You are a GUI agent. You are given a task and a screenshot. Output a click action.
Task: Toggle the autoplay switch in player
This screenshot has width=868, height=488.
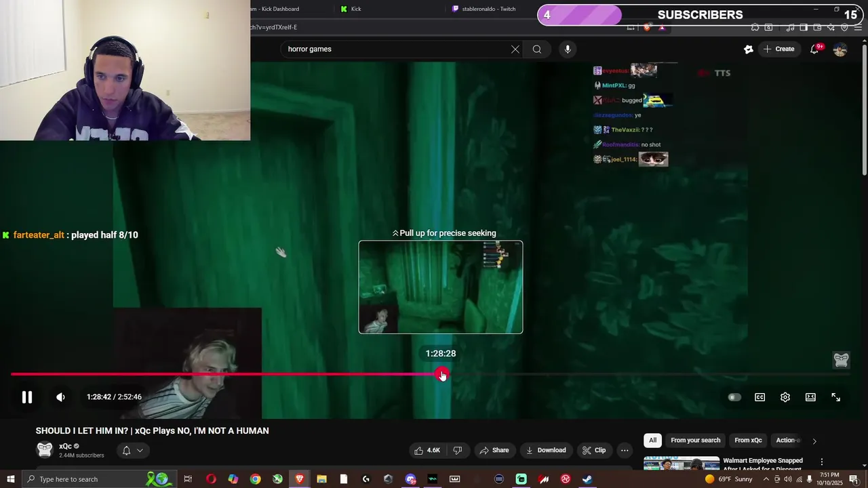coord(734,397)
